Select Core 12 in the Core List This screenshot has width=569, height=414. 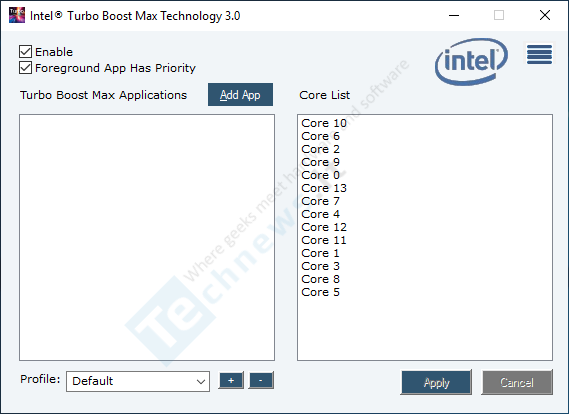point(324,227)
